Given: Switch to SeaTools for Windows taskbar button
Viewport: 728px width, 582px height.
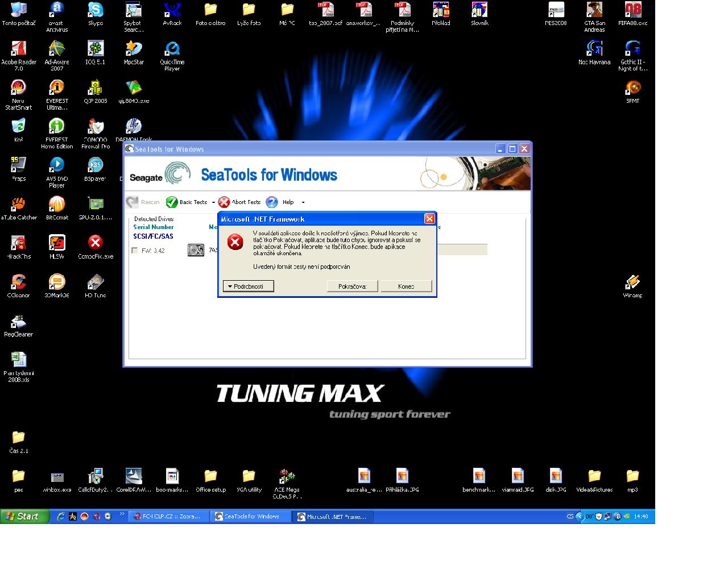Looking at the screenshot, I should point(250,516).
